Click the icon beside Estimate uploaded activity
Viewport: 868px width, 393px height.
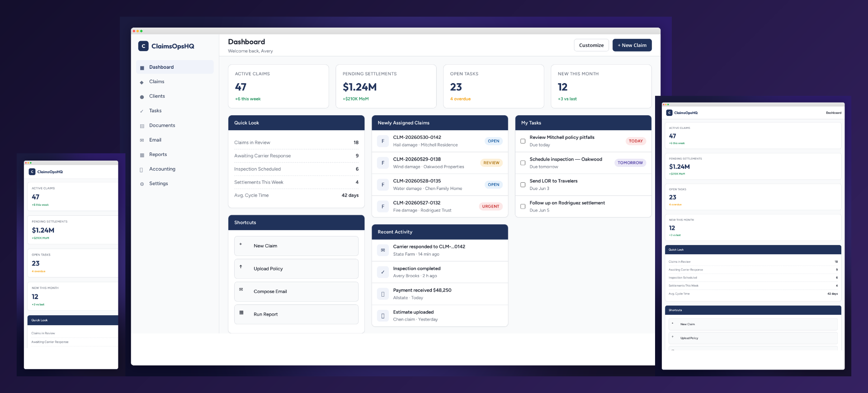(x=383, y=316)
